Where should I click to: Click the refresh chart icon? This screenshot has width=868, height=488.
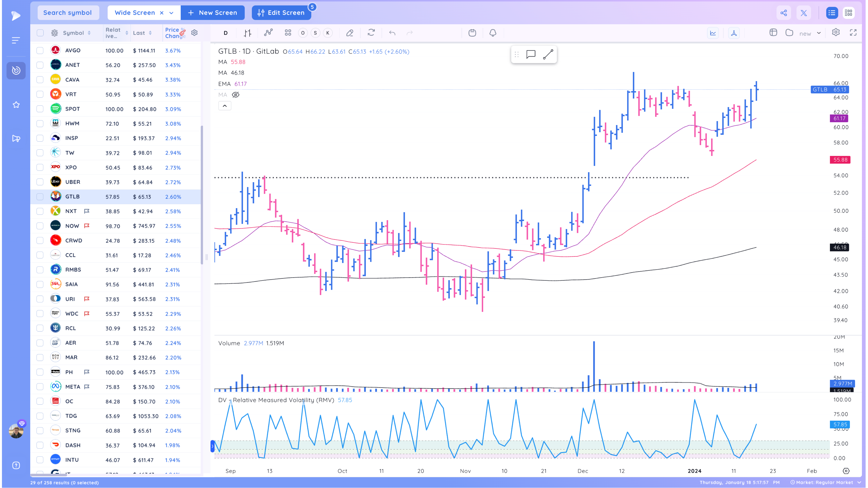point(371,33)
